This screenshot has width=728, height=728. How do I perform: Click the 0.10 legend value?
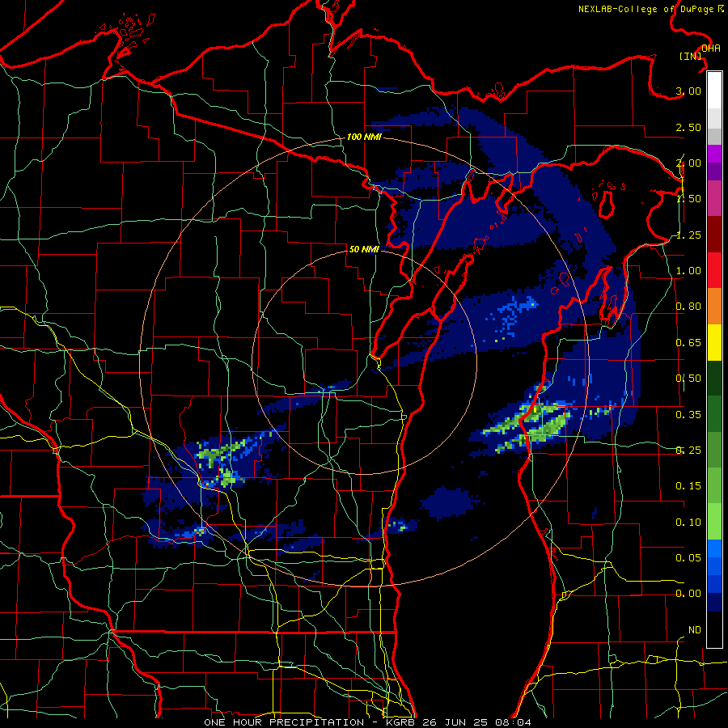pos(688,523)
